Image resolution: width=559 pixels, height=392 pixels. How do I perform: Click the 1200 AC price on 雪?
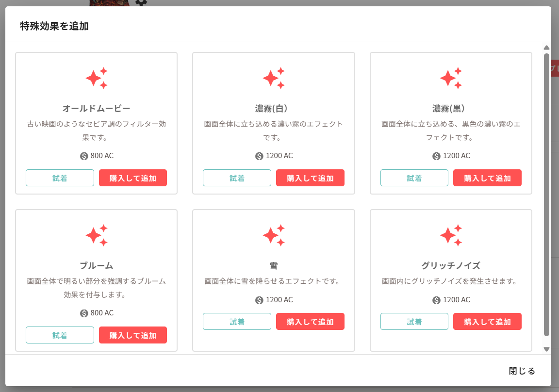click(279, 300)
